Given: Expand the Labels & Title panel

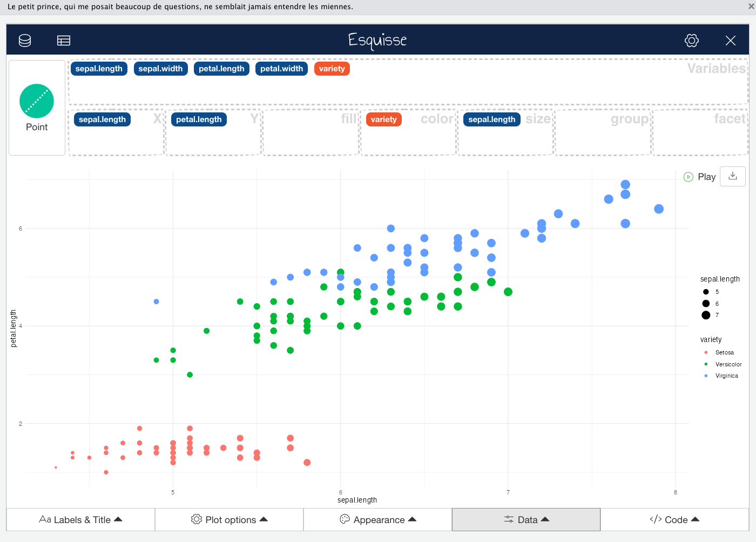Looking at the screenshot, I should [81, 520].
